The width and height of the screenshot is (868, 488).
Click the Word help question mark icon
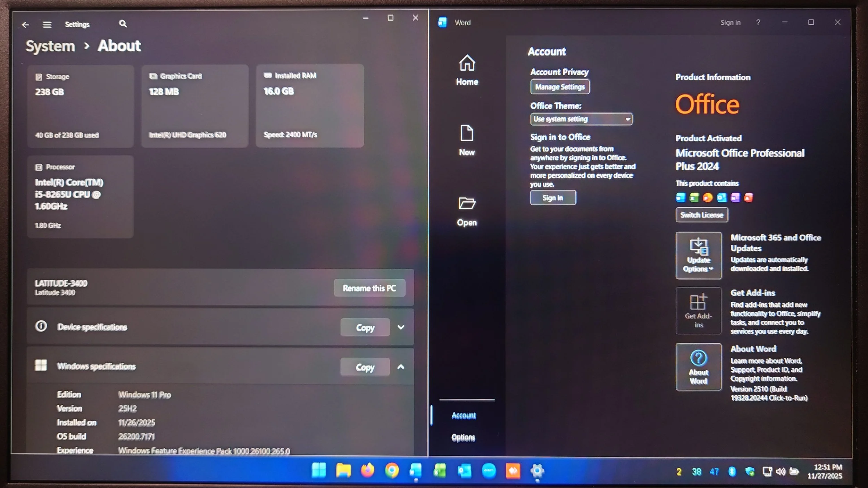coord(758,23)
